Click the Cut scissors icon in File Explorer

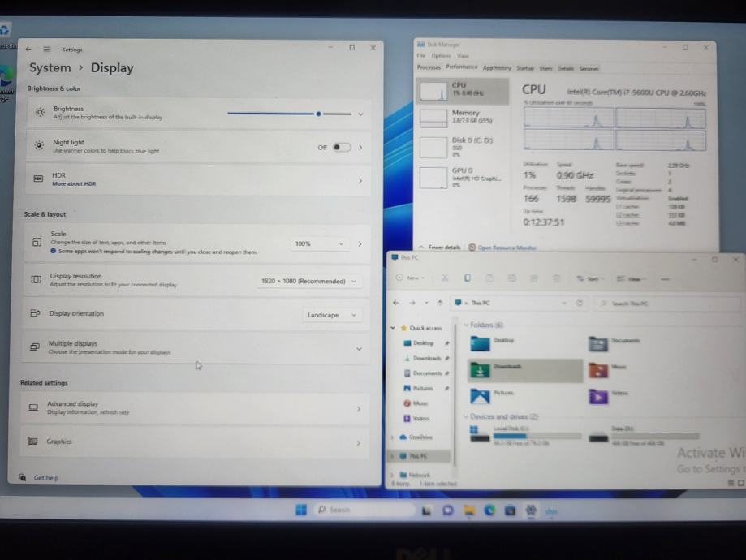click(445, 278)
